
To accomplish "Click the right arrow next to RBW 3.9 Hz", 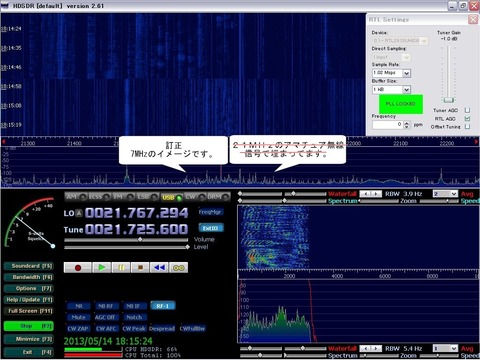I will point(376,194).
